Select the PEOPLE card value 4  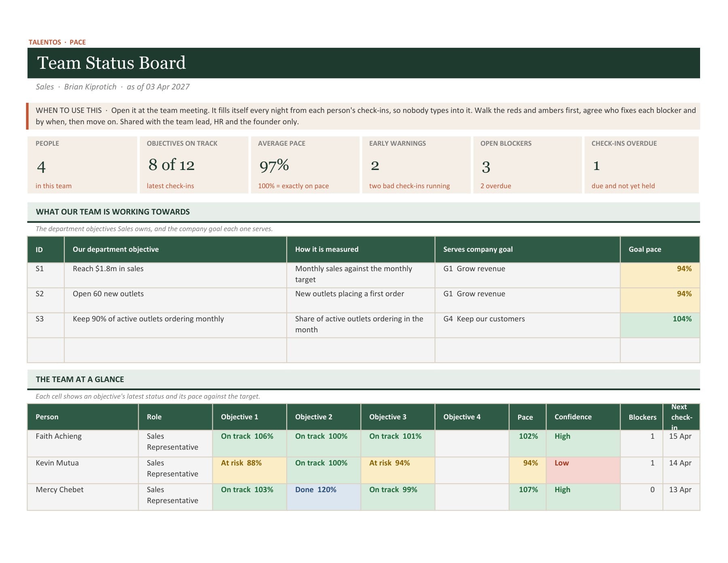pyautogui.click(x=41, y=167)
